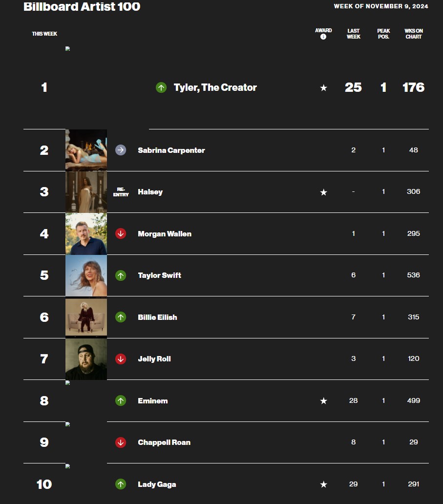Click the red down arrow next to Morgan Wallen
443x504 pixels.
pos(120,233)
